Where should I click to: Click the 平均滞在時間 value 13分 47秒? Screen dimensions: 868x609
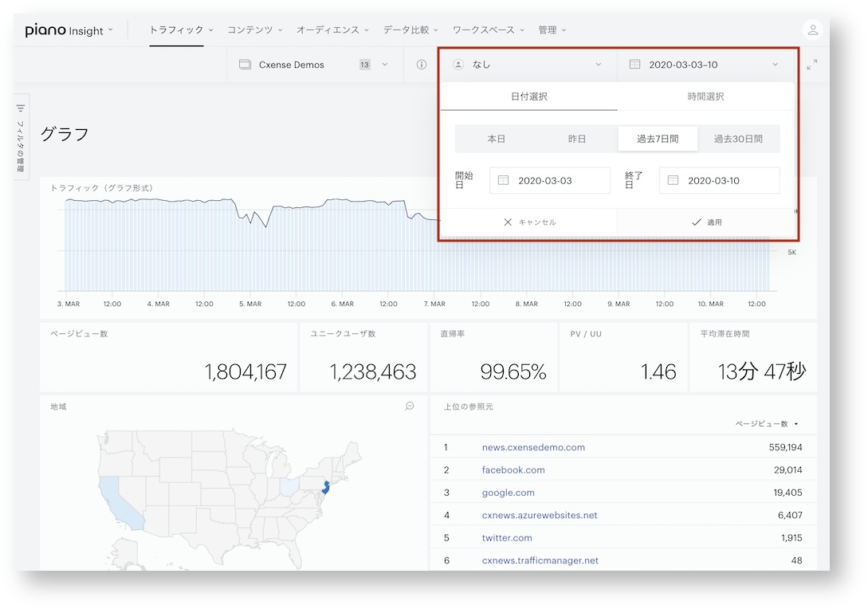(762, 371)
